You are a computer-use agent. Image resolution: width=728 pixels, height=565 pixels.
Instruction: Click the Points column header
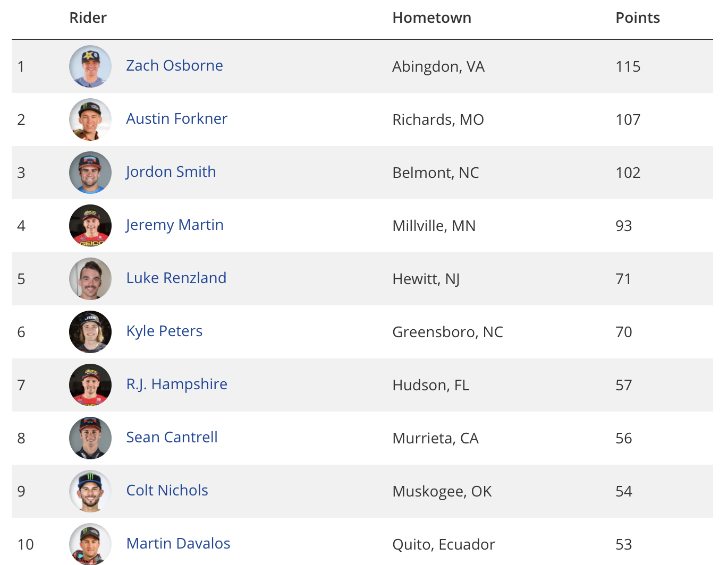pos(638,18)
